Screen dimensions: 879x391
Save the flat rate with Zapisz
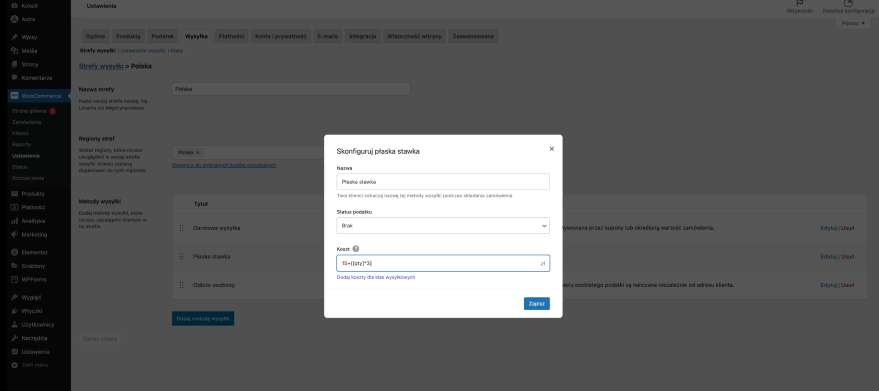point(536,303)
